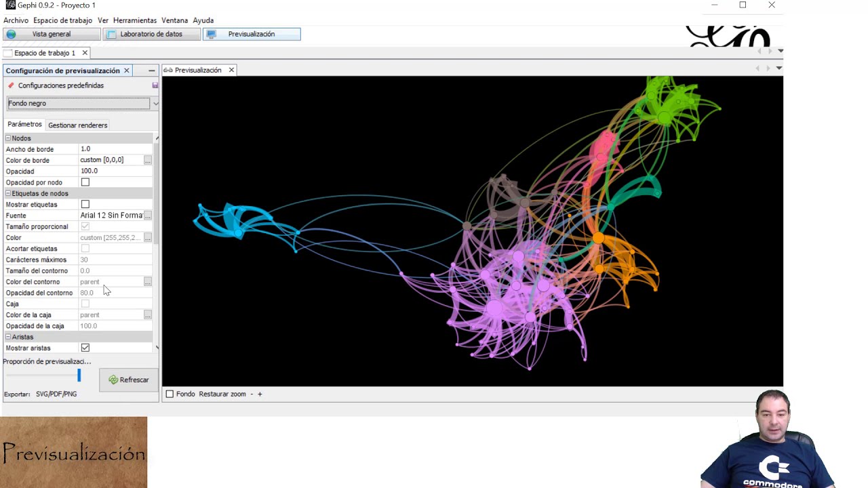Click Restaurar zoom
Viewport: 868px width, 488px height.
(222, 394)
